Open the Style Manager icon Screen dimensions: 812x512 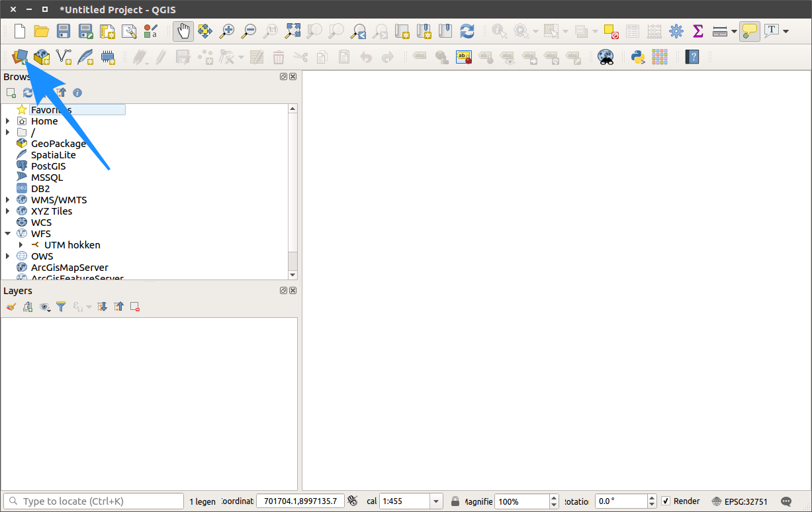tap(151, 30)
